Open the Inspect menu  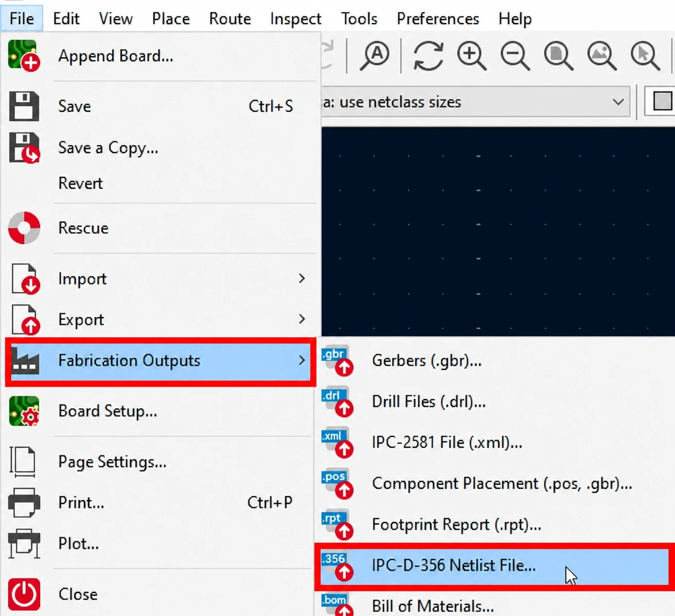296,19
